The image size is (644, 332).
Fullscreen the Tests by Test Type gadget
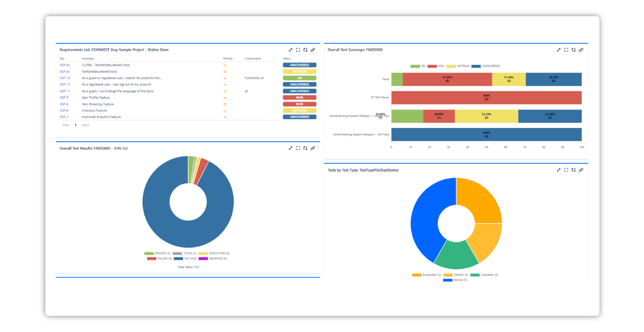click(566, 170)
